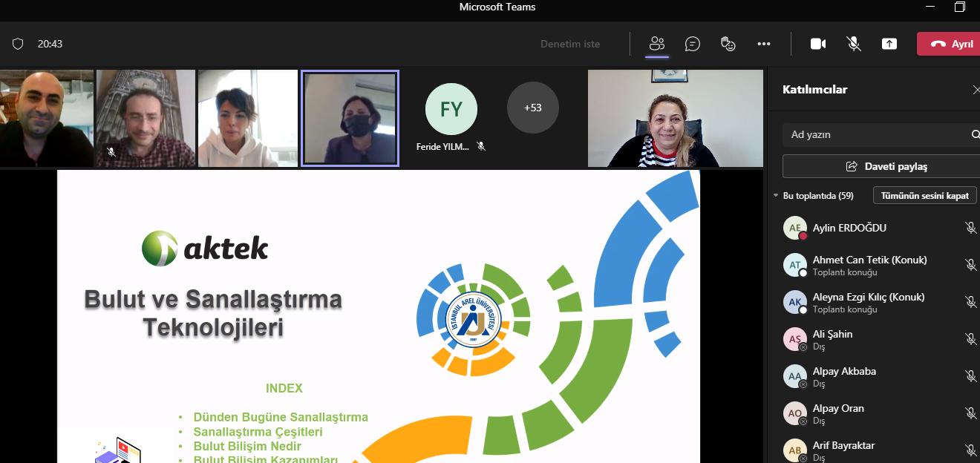
Task: Click 'Dünden Bugüne Sanallaştırma' on slide
Action: click(x=281, y=417)
